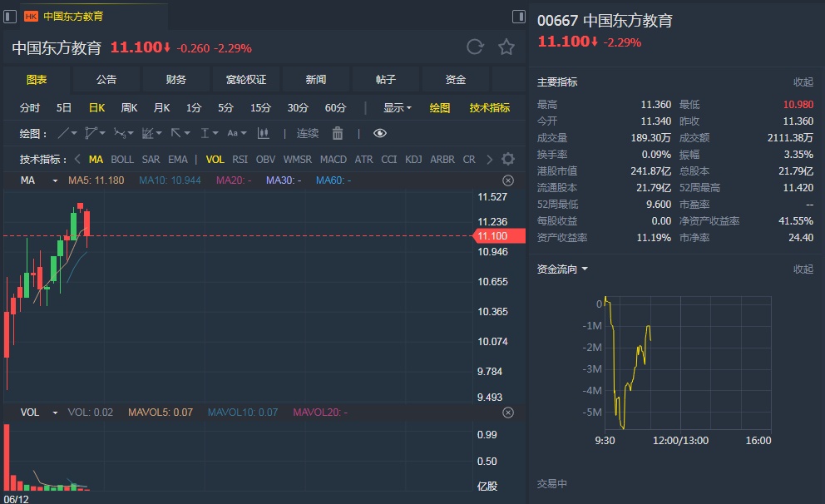The image size is (825, 504).
Task: Toggle left sidebar panel icon
Action: (x=10, y=17)
